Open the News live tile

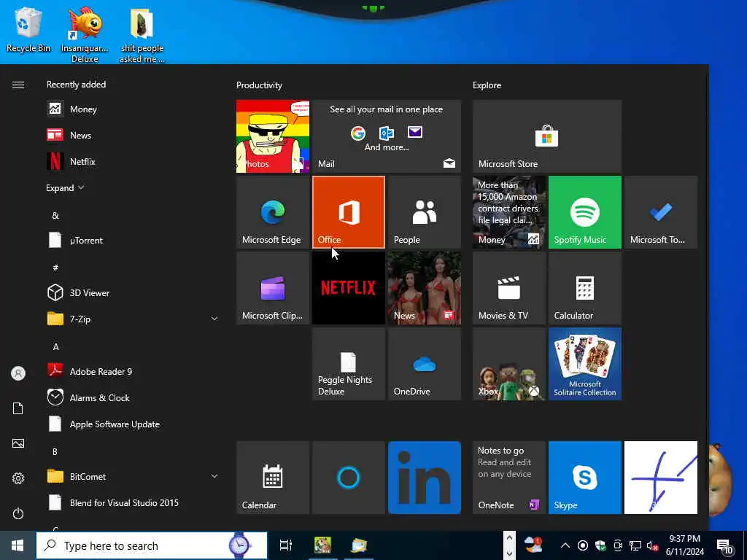(x=425, y=288)
